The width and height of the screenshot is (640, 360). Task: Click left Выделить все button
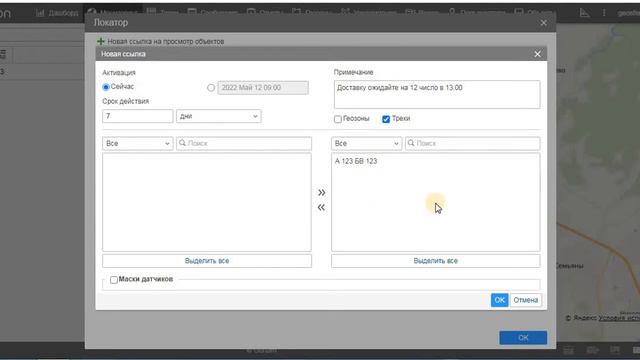click(x=207, y=261)
